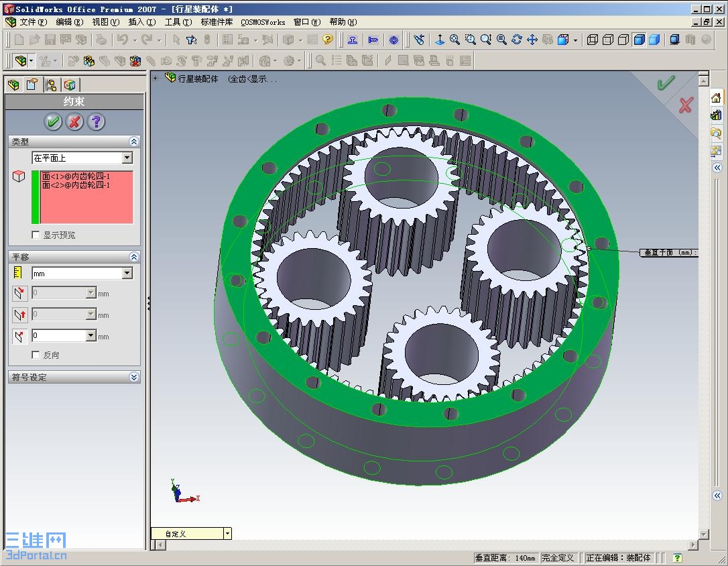
Task: Click the horizontal scrollbar left arrow
Action: pos(160,545)
